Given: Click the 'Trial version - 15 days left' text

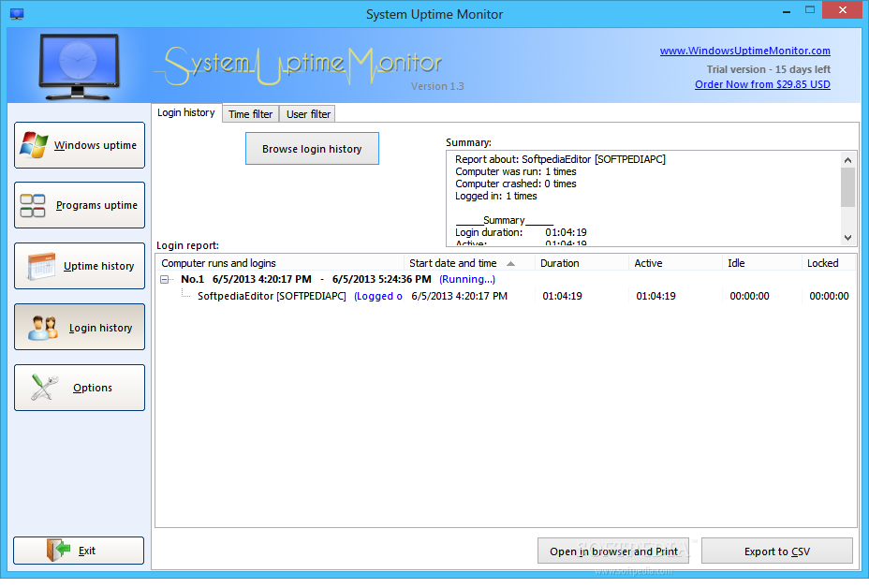Looking at the screenshot, I should click(x=768, y=69).
